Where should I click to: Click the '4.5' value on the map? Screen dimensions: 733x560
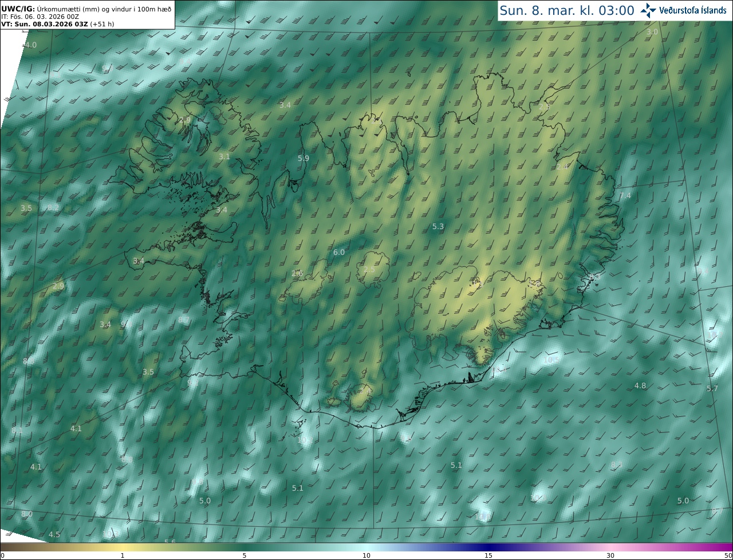tap(54, 535)
